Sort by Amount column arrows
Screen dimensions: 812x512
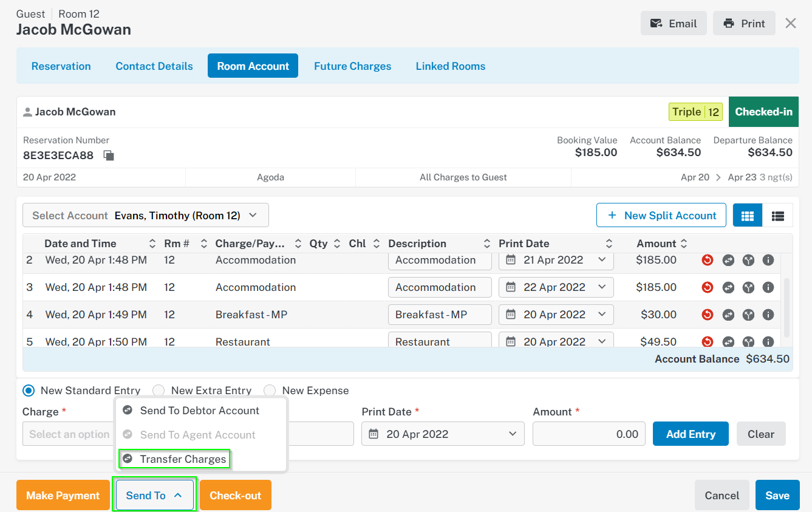pos(684,244)
